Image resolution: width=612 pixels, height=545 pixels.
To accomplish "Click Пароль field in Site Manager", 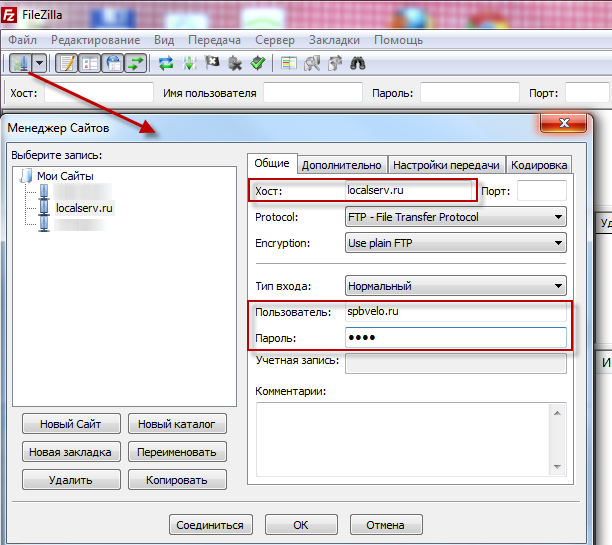I will pyautogui.click(x=455, y=338).
